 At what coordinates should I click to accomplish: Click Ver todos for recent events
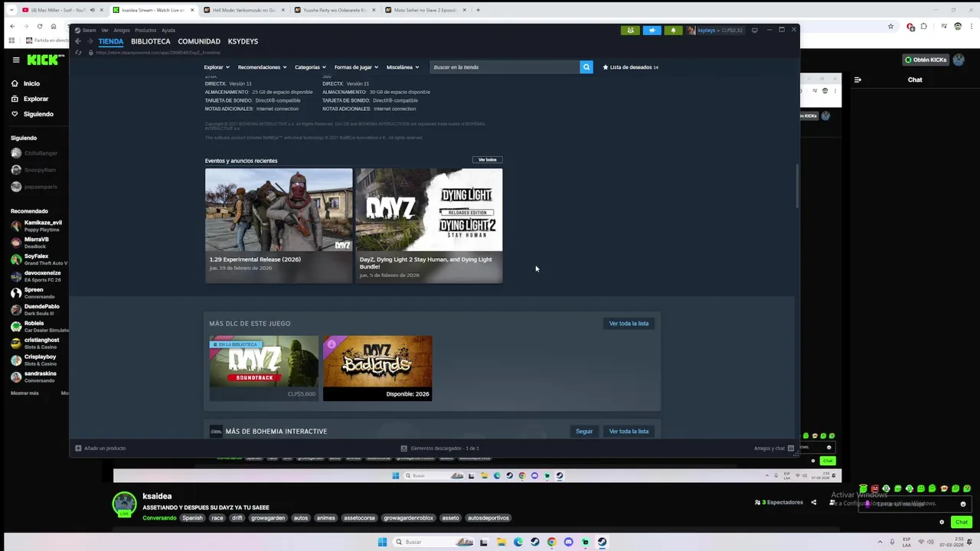488,160
